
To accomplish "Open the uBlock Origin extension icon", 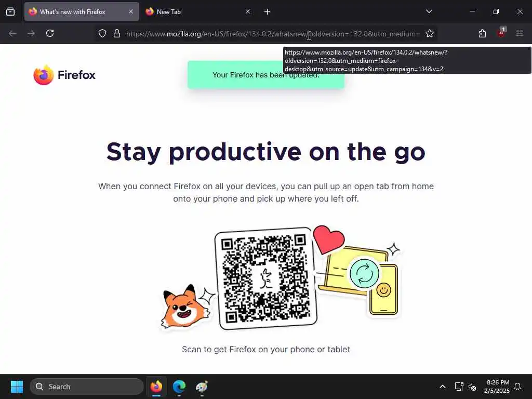I will tap(501, 33).
